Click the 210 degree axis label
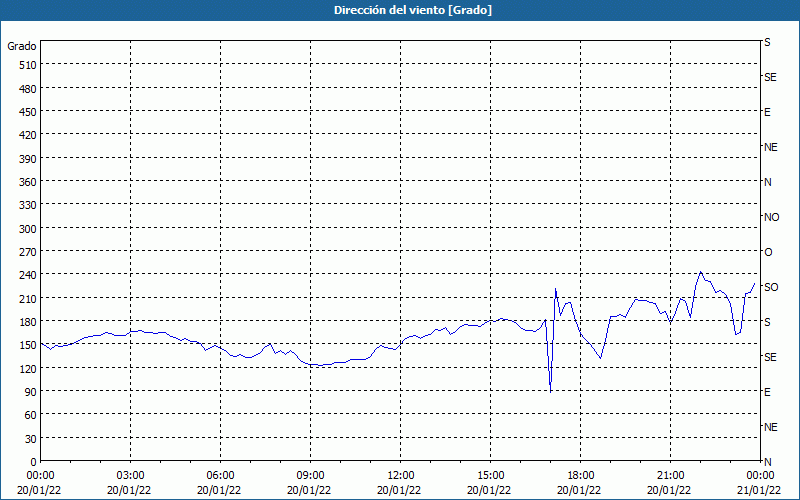The height and width of the screenshot is (500, 800). tap(29, 298)
